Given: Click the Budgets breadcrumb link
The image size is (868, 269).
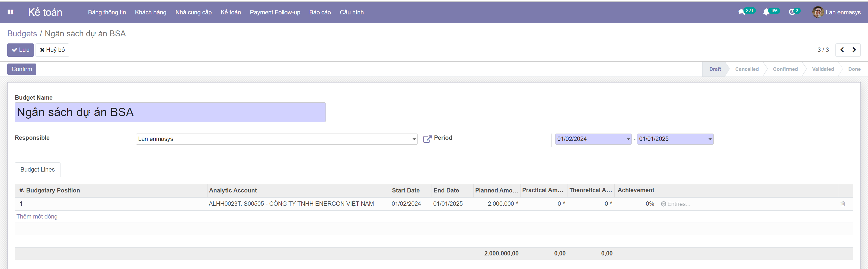Looking at the screenshot, I should (x=22, y=34).
